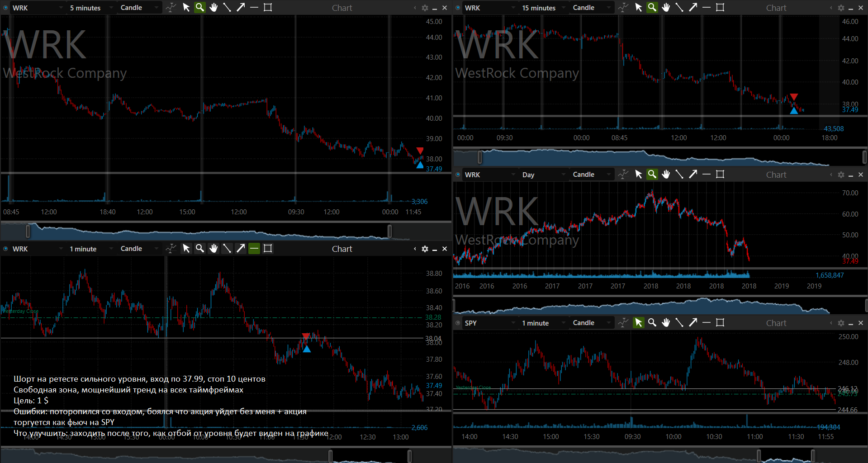Click small left arrow in SPY chart header
Screen dimensions: 868x463
(x=831, y=323)
